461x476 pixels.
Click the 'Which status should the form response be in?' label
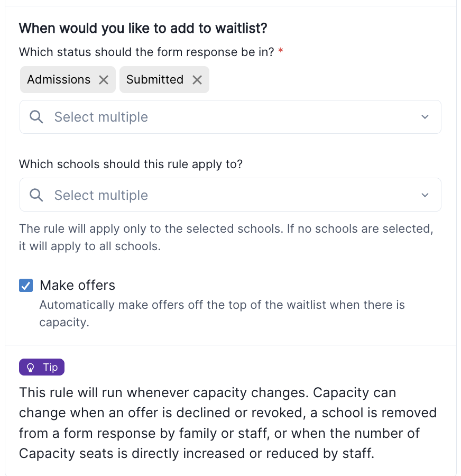pos(146,52)
